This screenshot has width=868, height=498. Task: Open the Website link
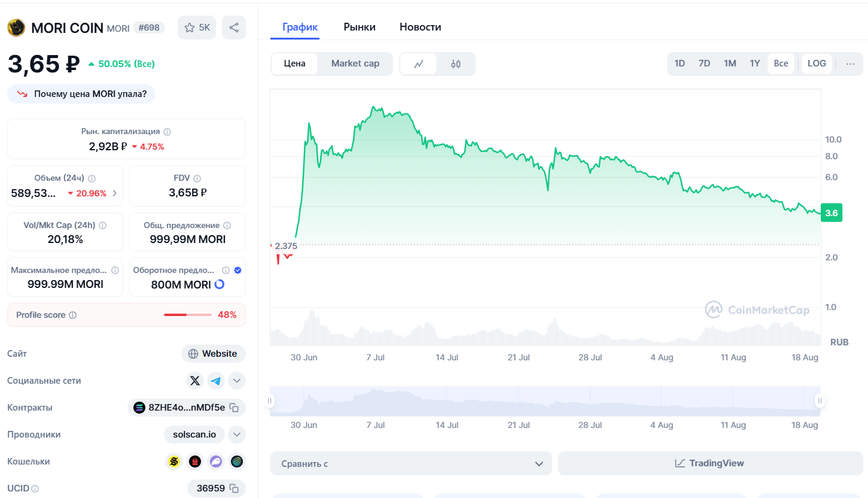[x=214, y=354]
